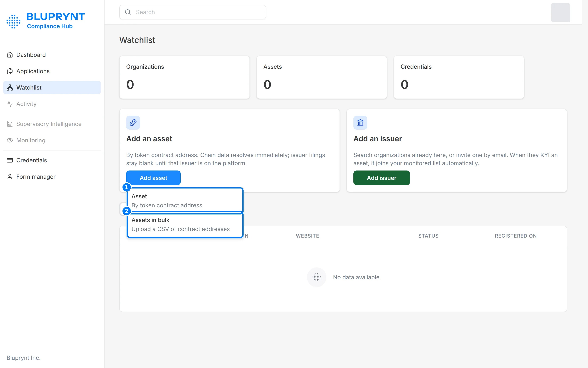This screenshot has width=588, height=368.
Task: Click the Watchlist page heading
Action: pos(137,40)
